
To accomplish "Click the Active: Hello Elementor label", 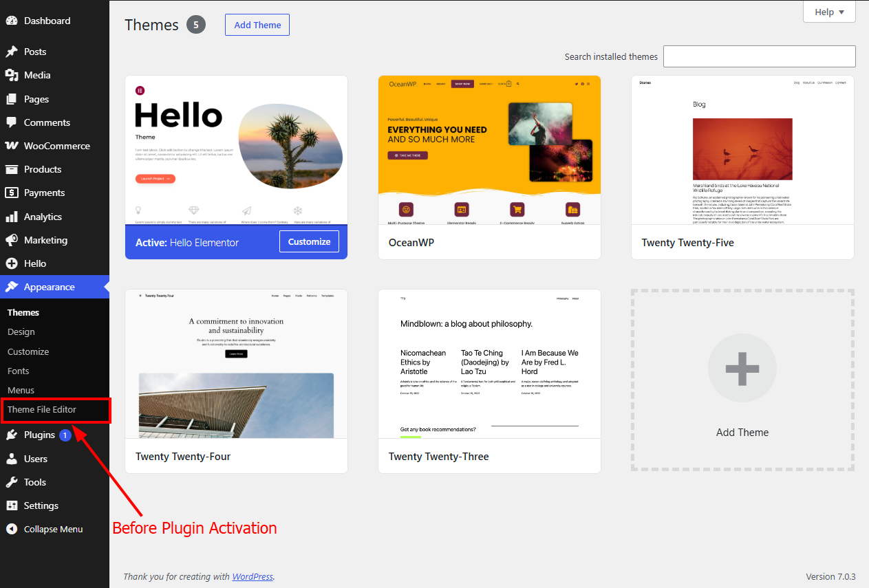I will [x=187, y=242].
